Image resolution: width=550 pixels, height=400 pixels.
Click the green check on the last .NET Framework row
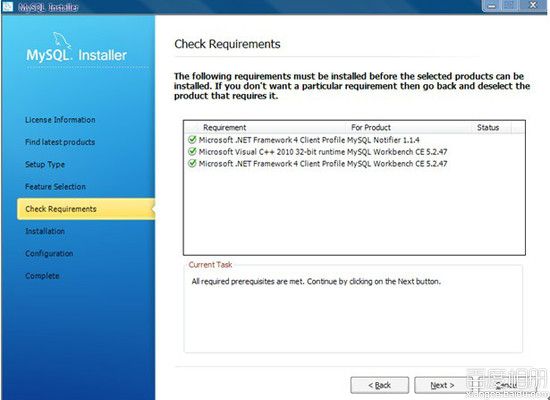(192, 164)
